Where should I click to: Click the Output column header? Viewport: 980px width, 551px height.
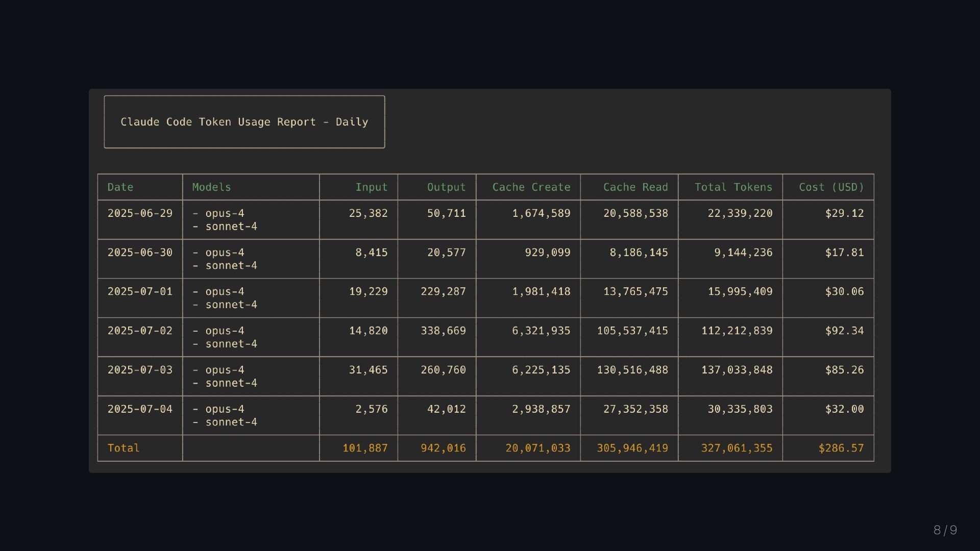447,187
